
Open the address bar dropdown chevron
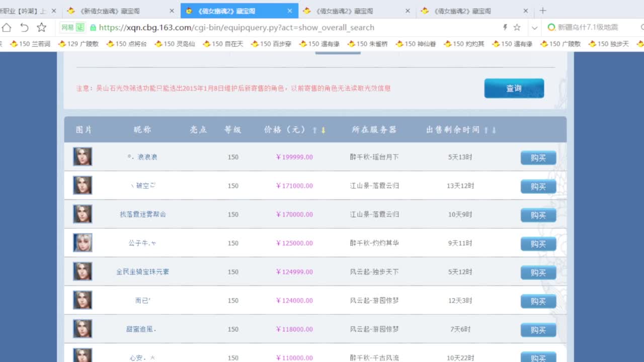(534, 28)
